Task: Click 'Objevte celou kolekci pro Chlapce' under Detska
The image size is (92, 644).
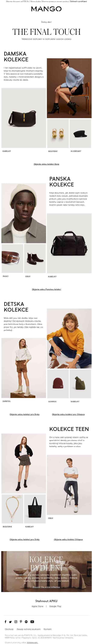Action: [x=68, y=414]
